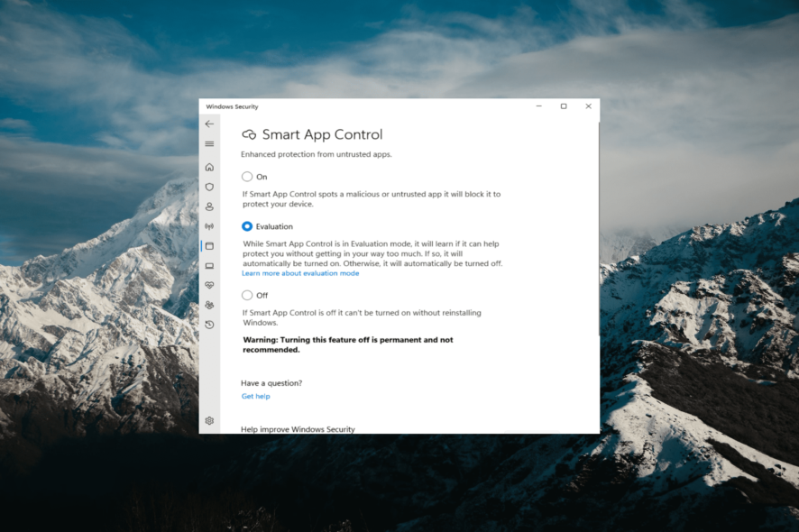799x532 pixels.
Task: Expand the sidebar navigation menu
Action: pyautogui.click(x=209, y=143)
